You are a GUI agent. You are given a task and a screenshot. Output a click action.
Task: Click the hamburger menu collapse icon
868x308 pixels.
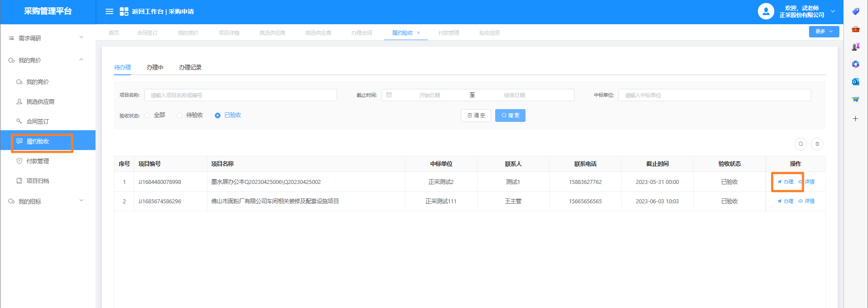[x=110, y=11]
